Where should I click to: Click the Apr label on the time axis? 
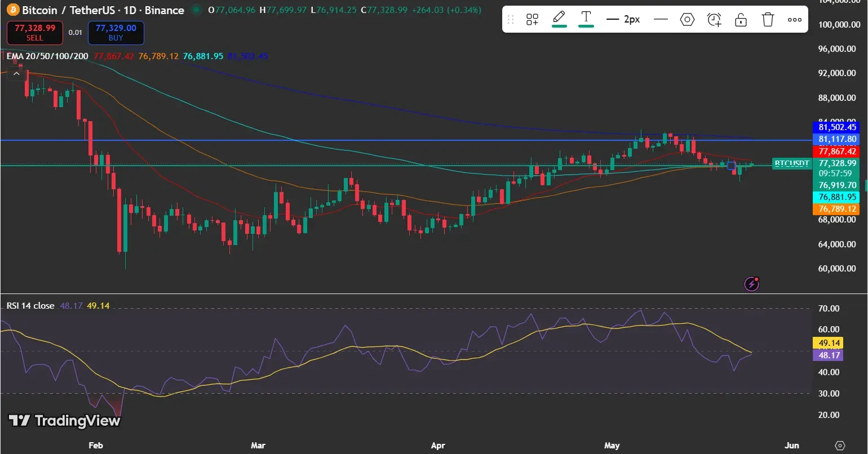click(438, 446)
